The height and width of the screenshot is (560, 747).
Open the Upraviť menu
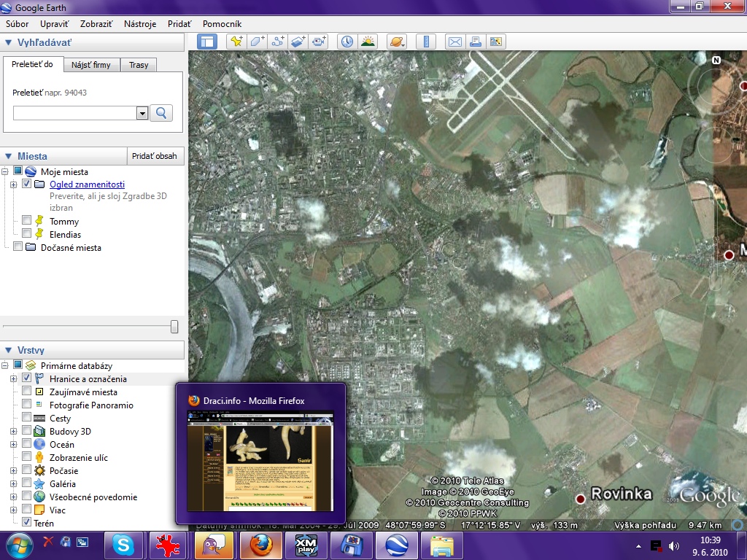tap(54, 24)
